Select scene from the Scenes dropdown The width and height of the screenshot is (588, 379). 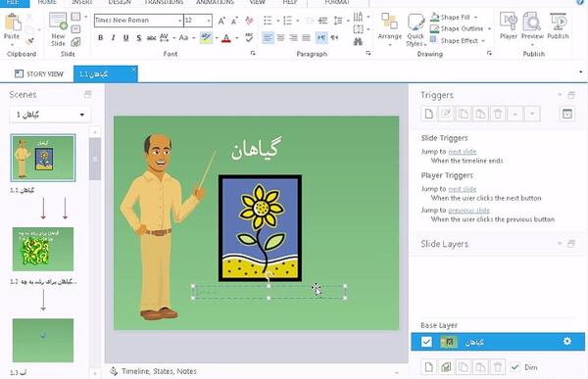50,115
